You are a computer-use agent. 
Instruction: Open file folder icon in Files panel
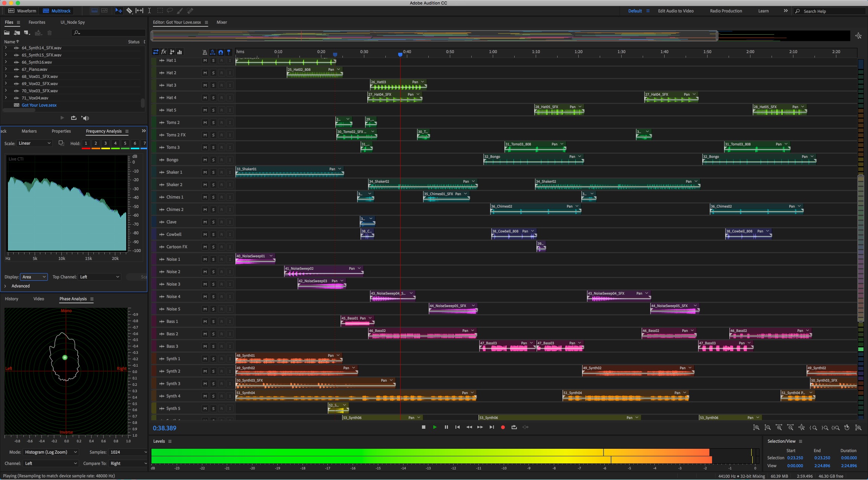[7, 33]
